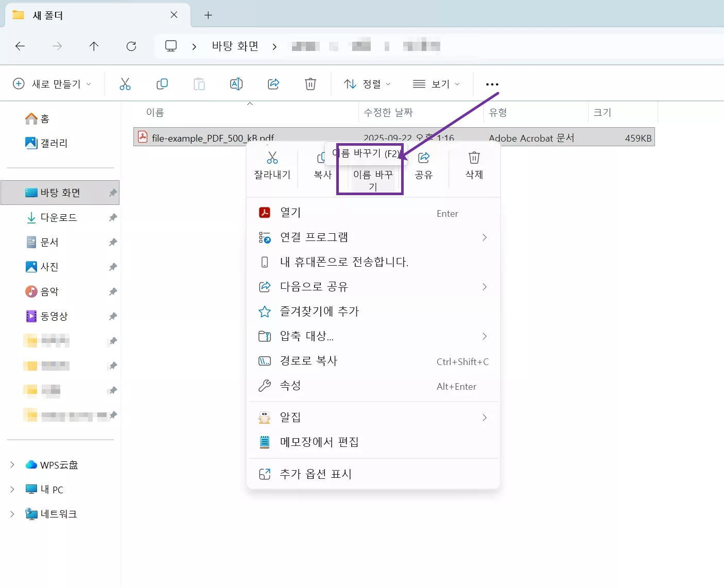Open the 정렬 sorting dropdown
The height and width of the screenshot is (588, 724).
point(367,83)
